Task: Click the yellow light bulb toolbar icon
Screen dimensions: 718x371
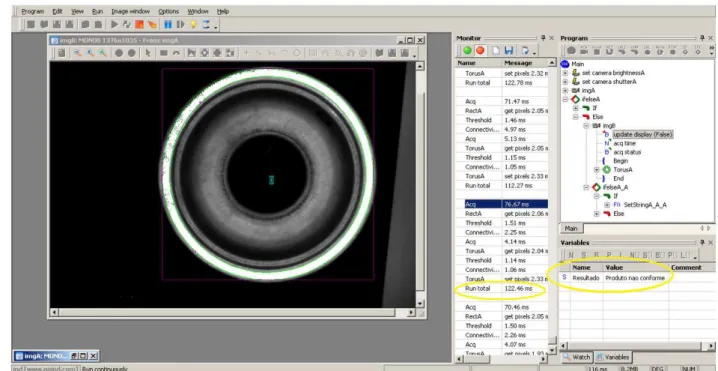Action: coord(193,25)
